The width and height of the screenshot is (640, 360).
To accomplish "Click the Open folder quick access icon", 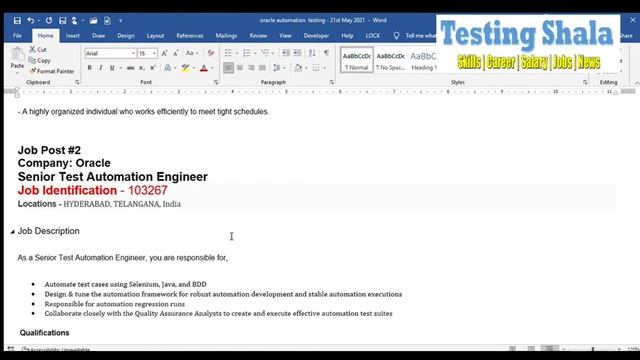I will [x=93, y=20].
